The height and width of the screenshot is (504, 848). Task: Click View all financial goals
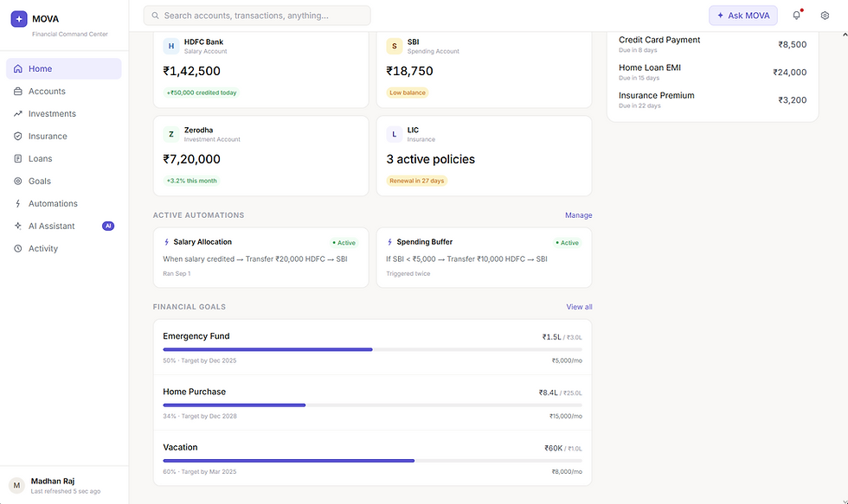click(579, 307)
